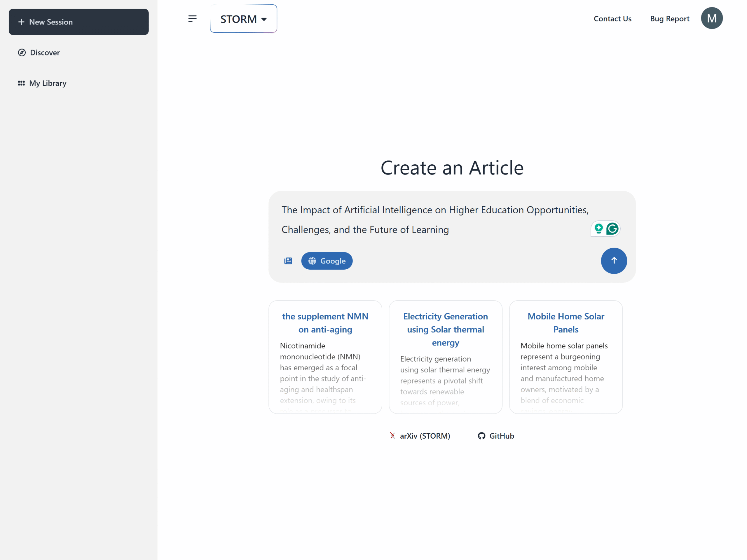The height and width of the screenshot is (560, 747).
Task: Open the Bug Report link
Action: (x=669, y=19)
